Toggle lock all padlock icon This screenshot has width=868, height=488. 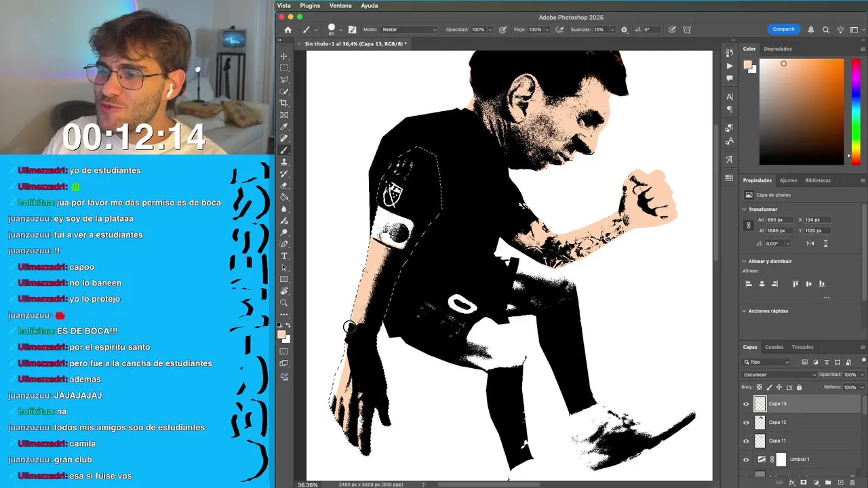pyautogui.click(x=800, y=387)
